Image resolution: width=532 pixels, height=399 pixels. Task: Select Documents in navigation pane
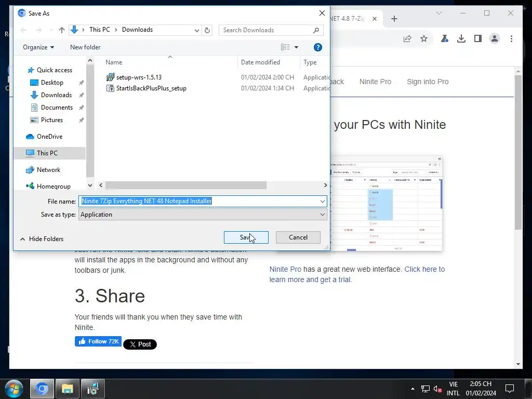coord(57,108)
